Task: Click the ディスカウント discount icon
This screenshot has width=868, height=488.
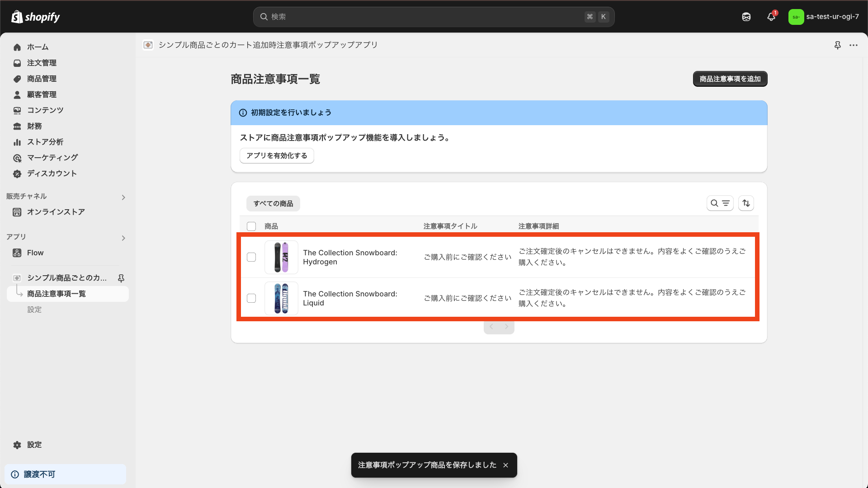Action: coord(17,174)
